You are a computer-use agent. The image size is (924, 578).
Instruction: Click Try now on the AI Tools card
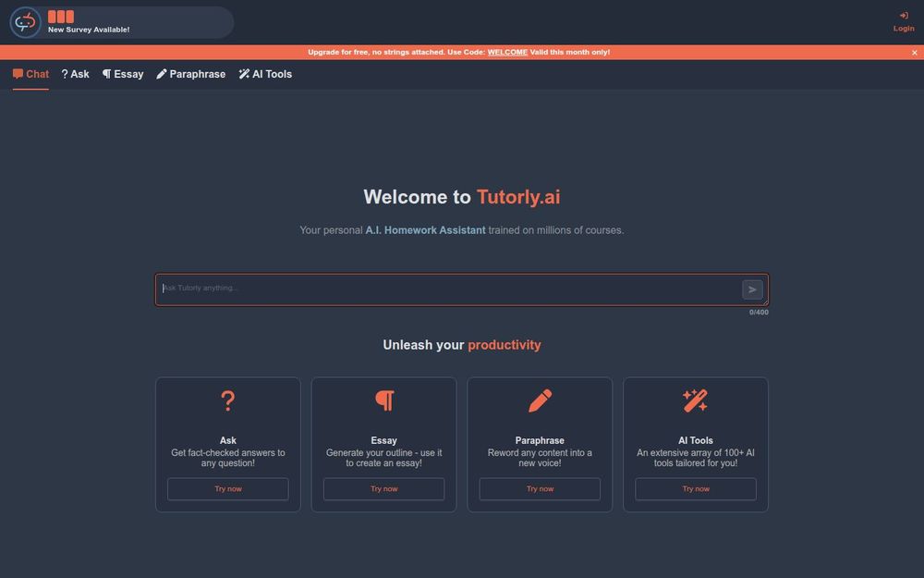pyautogui.click(x=696, y=489)
